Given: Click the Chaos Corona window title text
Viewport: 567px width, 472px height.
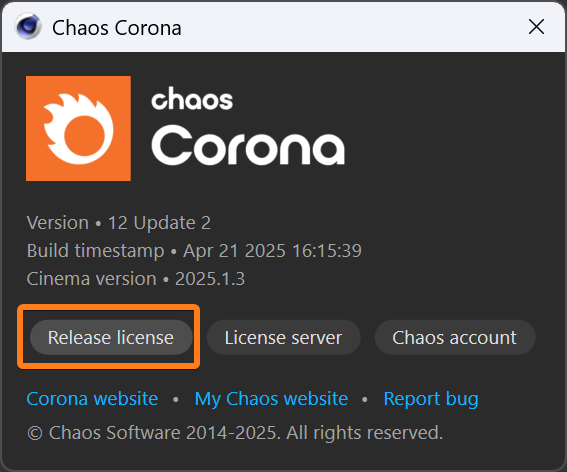Looking at the screenshot, I should pyautogui.click(x=117, y=28).
